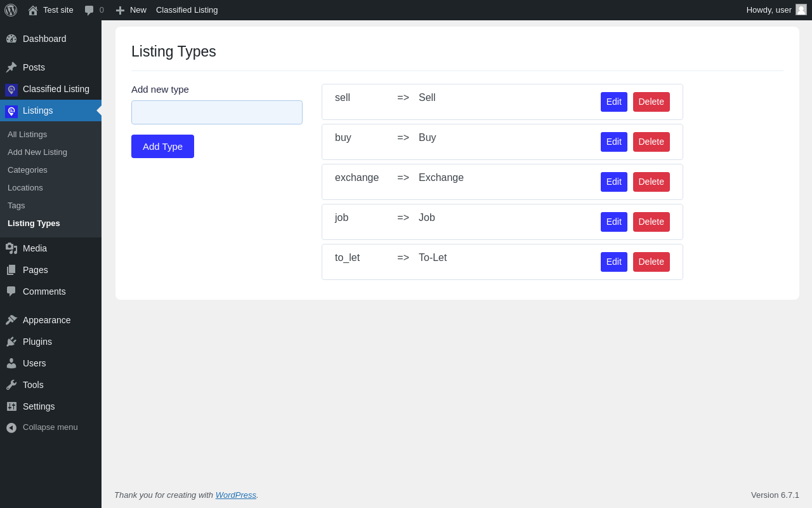Click the plus New icon in admin bar

tap(120, 10)
